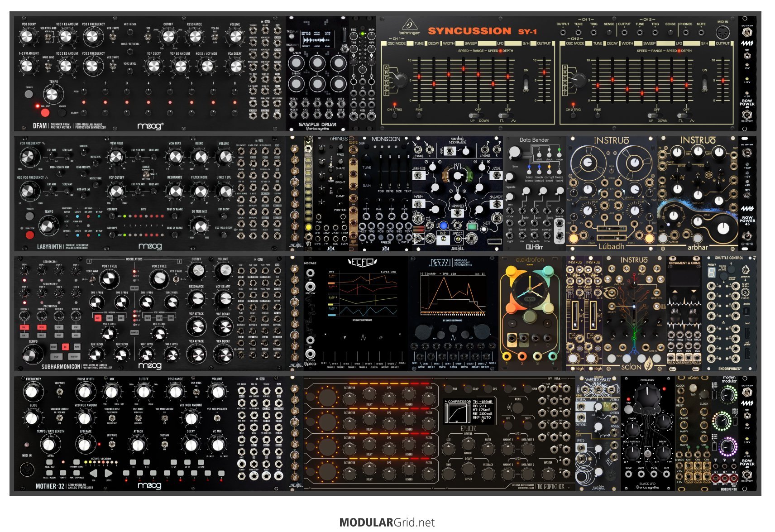Toggle the DFAM HARD SYNC switch
This screenshot has height=532, width=775.
point(48,66)
